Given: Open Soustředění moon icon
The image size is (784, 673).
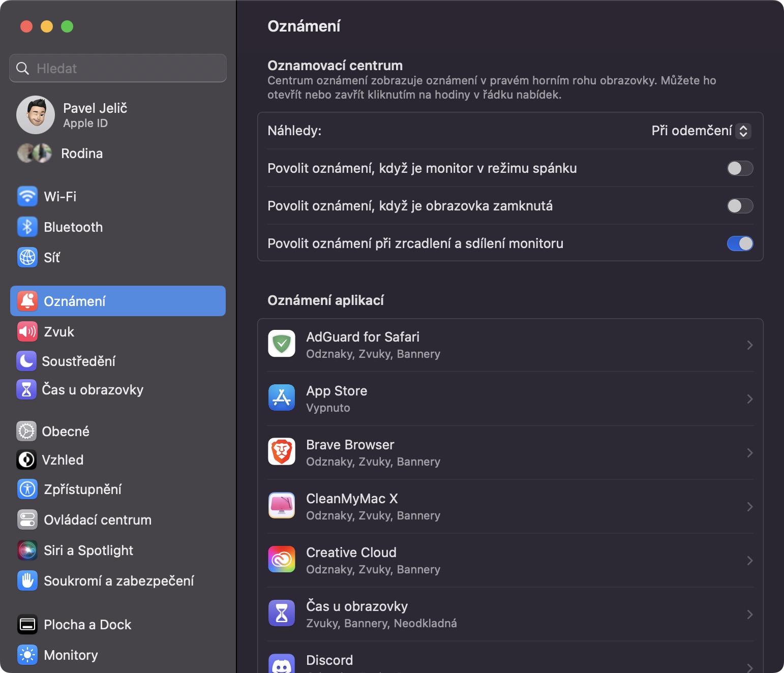Looking at the screenshot, I should 26,361.
